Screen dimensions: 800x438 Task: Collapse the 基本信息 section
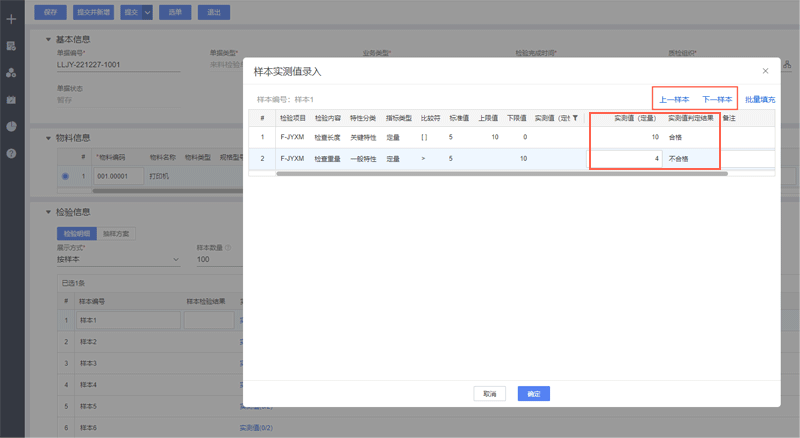[48, 40]
